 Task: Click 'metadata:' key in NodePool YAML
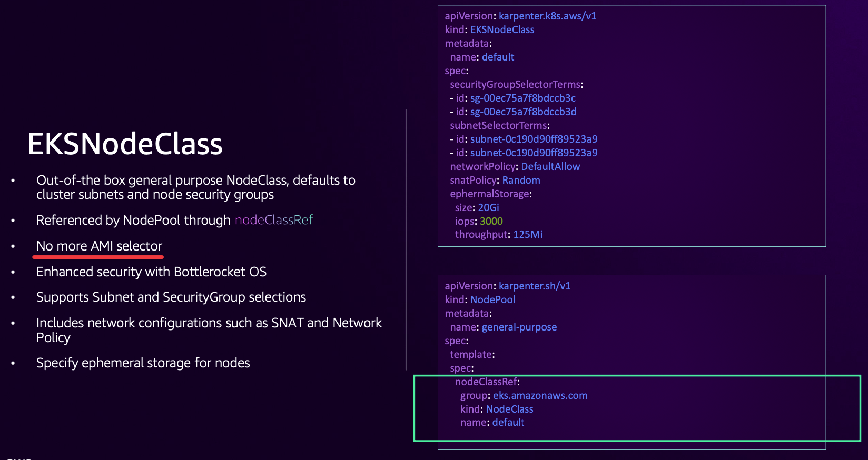click(468, 314)
